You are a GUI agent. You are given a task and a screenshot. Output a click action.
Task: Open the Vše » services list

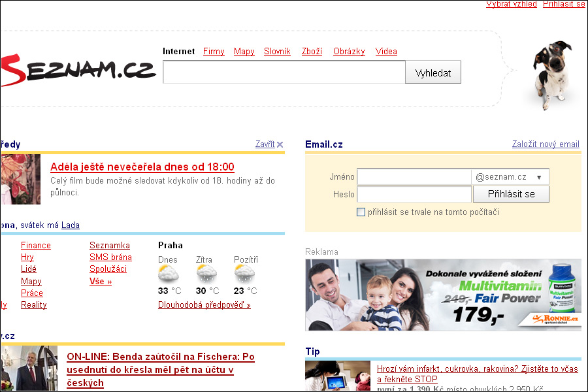tap(101, 282)
